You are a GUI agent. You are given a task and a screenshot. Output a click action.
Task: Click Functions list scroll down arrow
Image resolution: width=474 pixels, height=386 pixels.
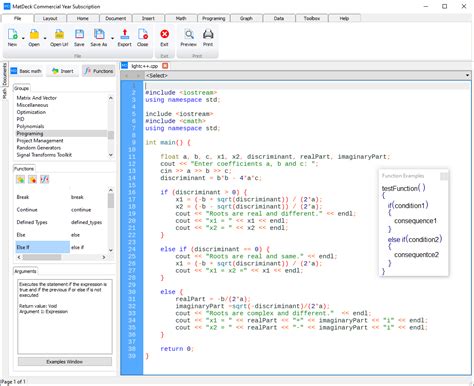(x=111, y=250)
